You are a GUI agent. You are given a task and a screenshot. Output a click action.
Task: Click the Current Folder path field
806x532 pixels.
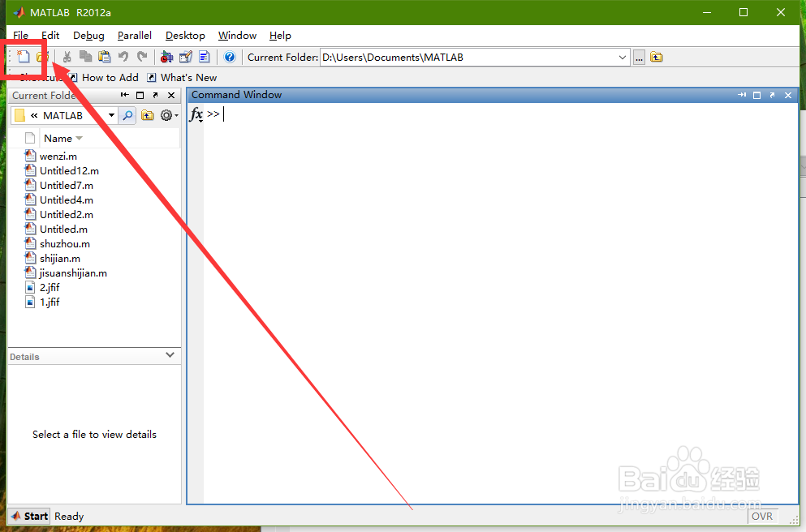point(468,57)
